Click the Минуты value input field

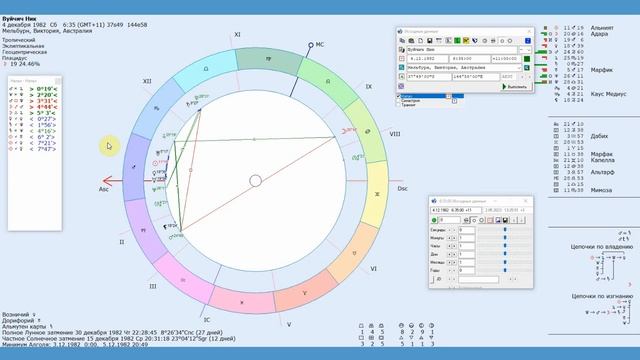(467, 238)
